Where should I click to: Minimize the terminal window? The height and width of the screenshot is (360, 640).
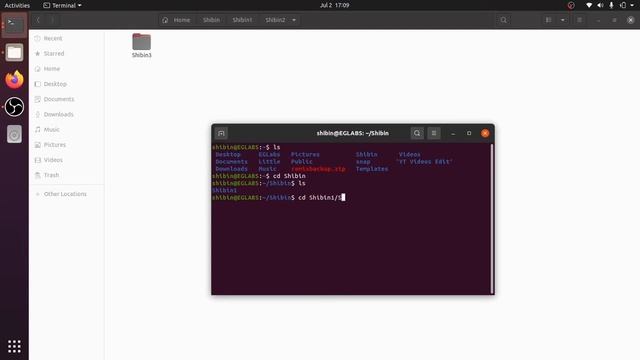(x=453, y=133)
